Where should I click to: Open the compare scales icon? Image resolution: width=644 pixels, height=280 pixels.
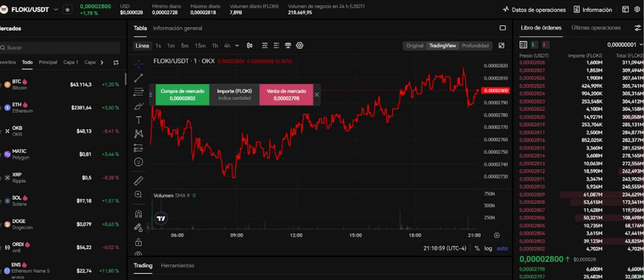click(x=288, y=46)
